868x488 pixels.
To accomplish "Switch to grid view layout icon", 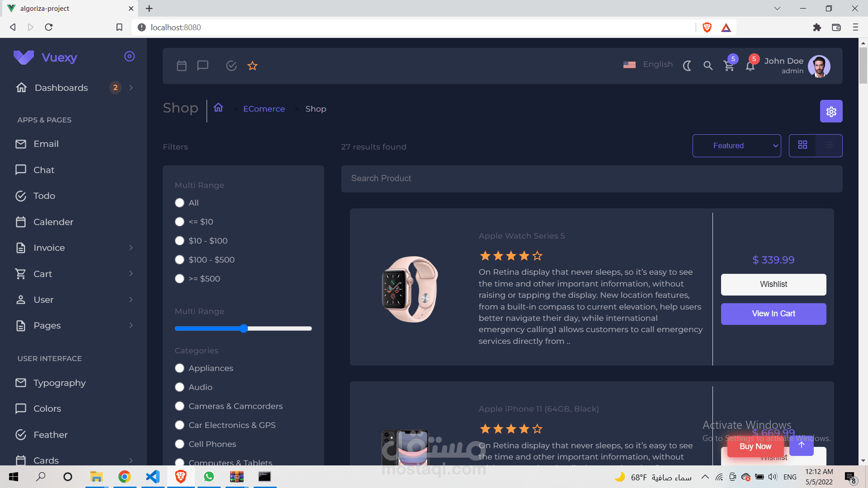I will point(802,145).
